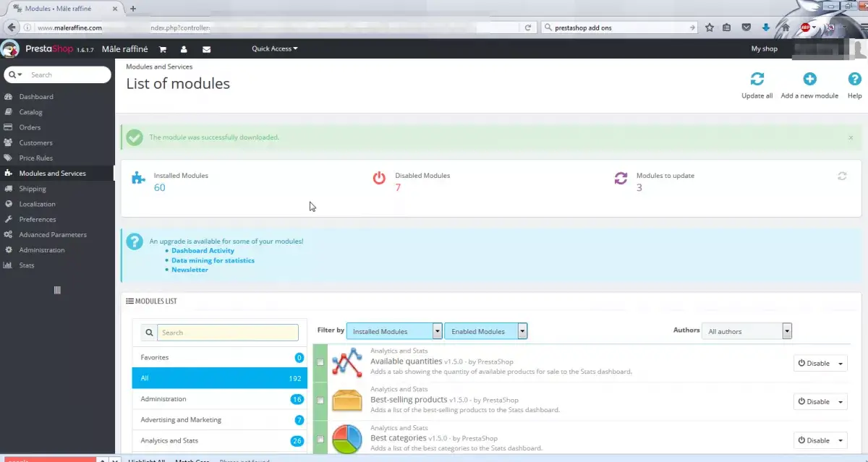The height and width of the screenshot is (462, 868).
Task: Select the Administration module category
Action: point(220,399)
